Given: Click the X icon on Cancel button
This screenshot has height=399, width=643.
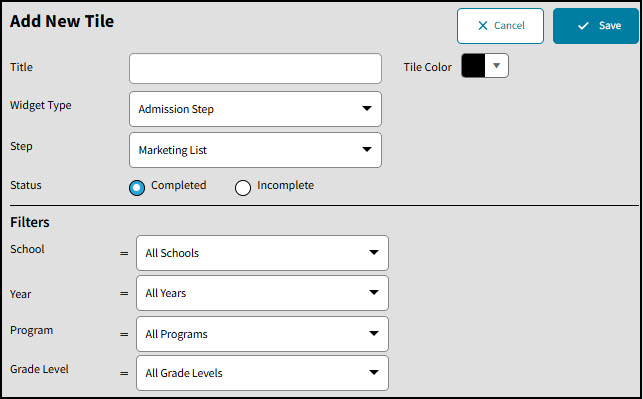Looking at the screenshot, I should [483, 25].
